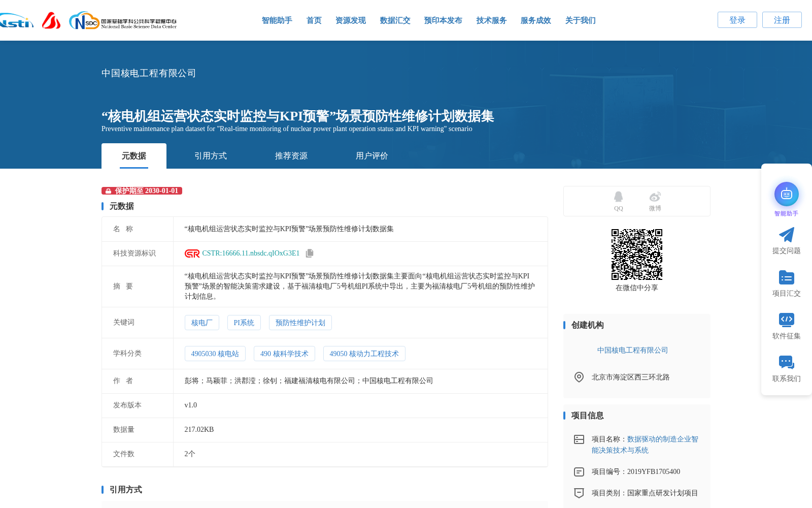Go to 首页 in top navigation

coord(314,20)
